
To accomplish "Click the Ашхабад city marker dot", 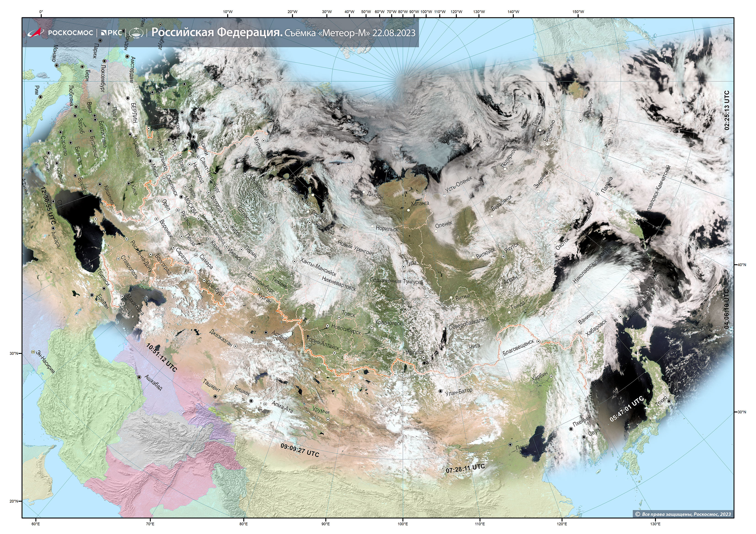I will (x=139, y=377).
